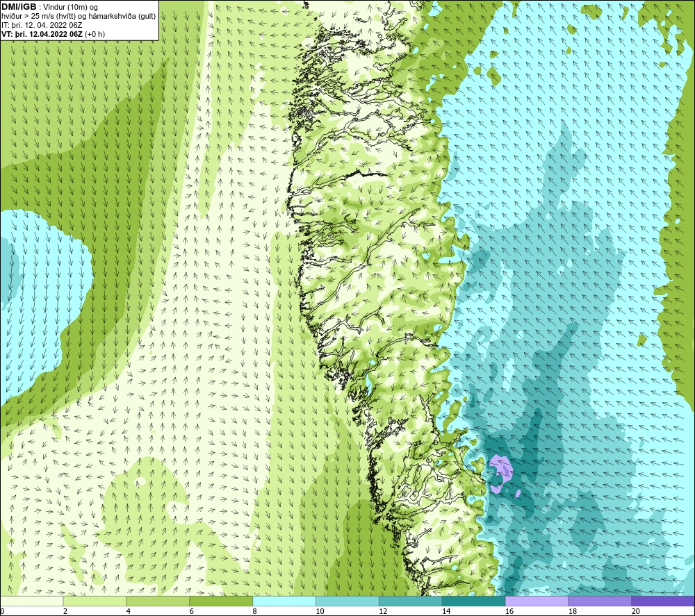
Task: Click the legend tick label '0'
Action: 2,611
